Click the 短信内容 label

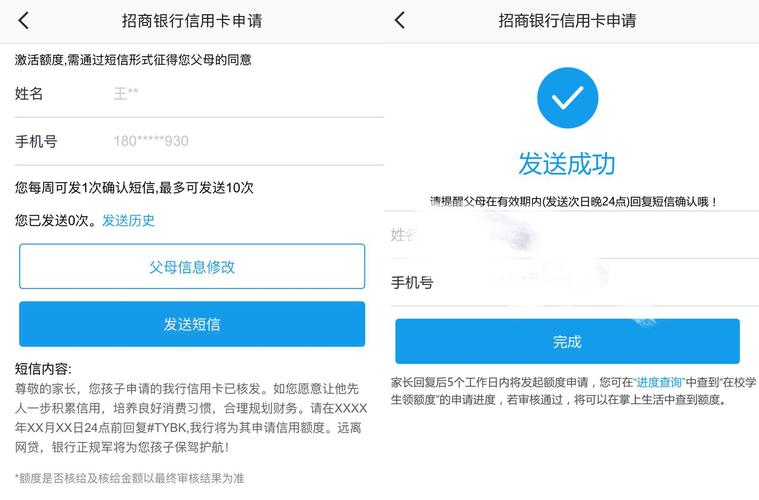point(43,369)
